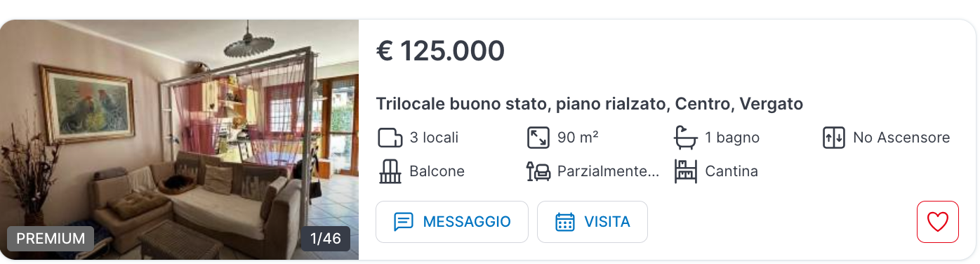
Task: Click the cellar icon next to Cantina
Action: click(686, 171)
